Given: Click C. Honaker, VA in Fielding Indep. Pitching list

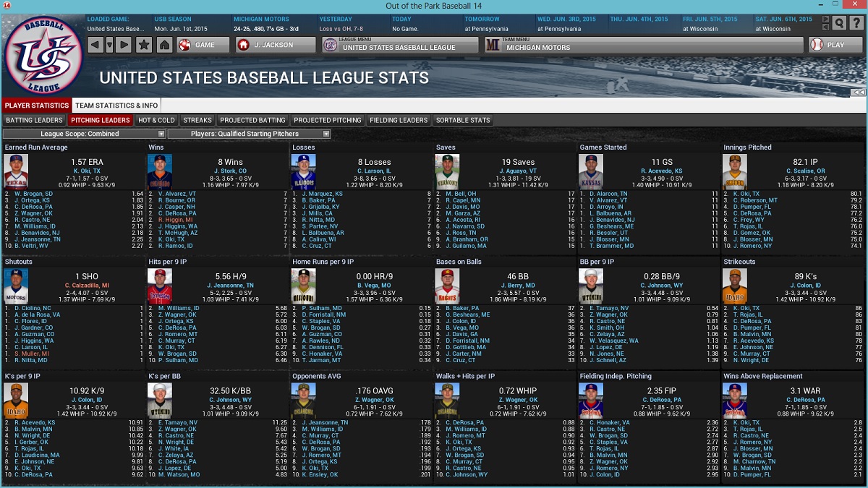Looking at the screenshot, I should pos(609,422).
